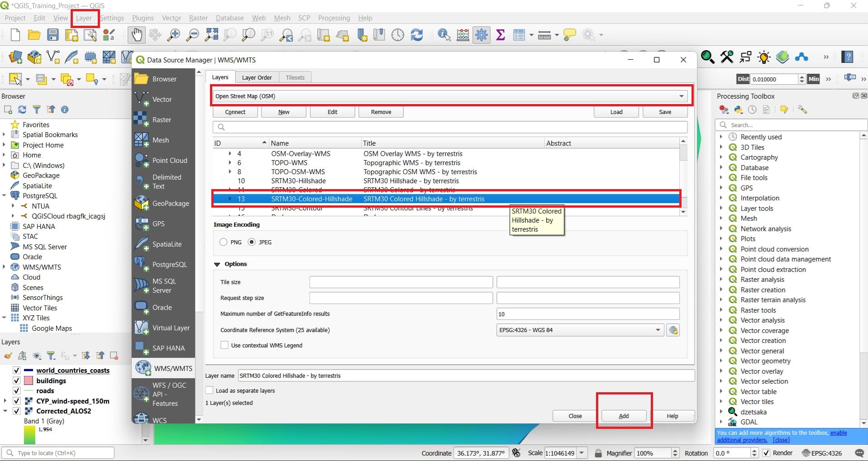
Task: Toggle the Render checkbox in status bar
Action: pos(766,453)
